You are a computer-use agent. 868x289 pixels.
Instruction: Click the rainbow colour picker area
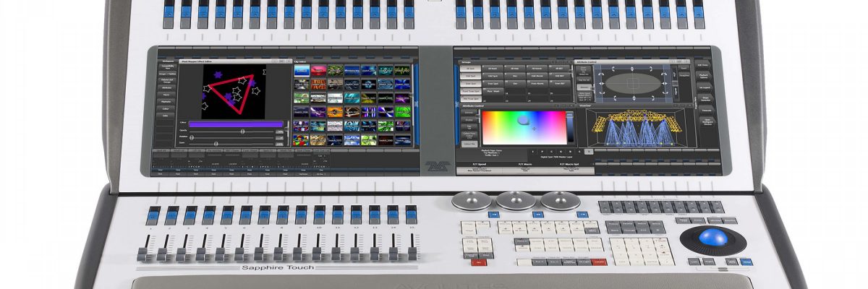523,127
